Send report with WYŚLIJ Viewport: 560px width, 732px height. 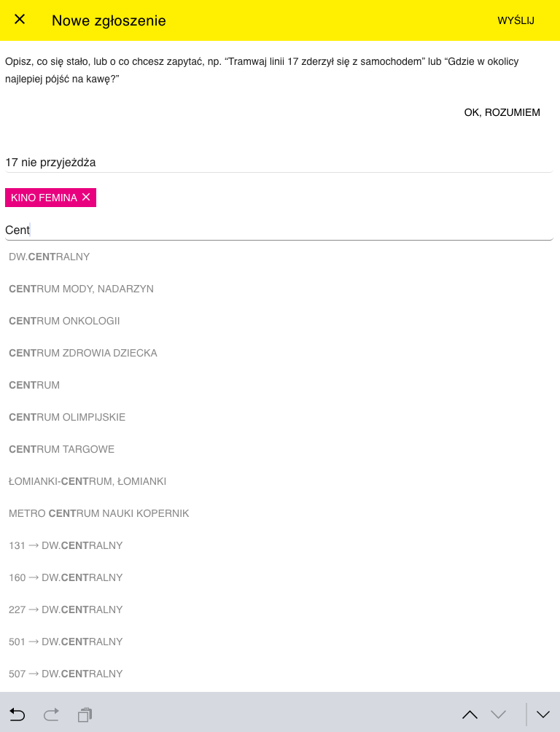click(516, 20)
